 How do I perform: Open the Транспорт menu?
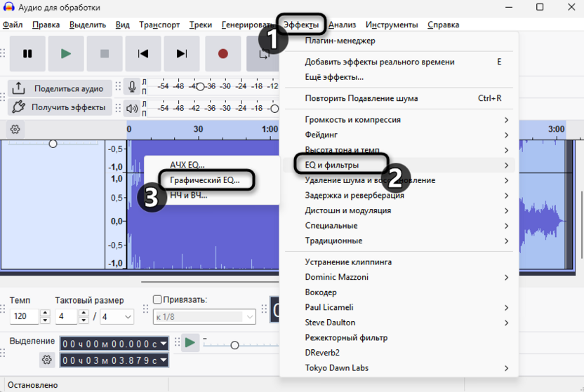click(159, 25)
